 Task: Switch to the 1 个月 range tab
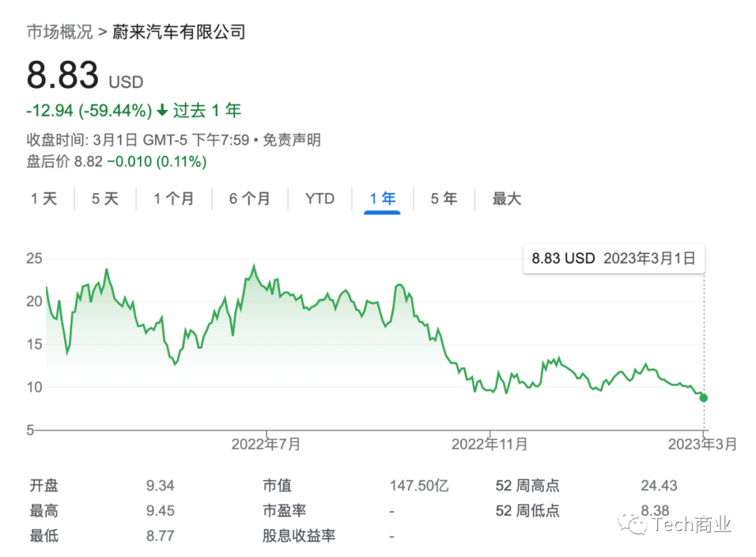pos(174,199)
